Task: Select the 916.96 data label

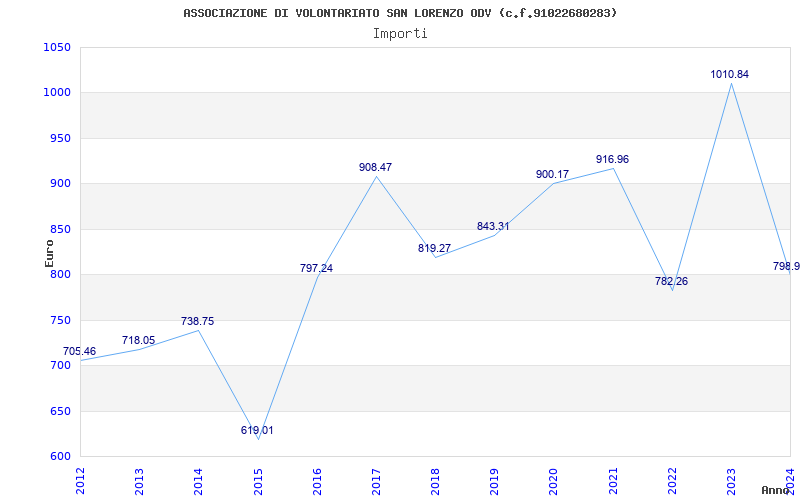Action: coord(612,160)
